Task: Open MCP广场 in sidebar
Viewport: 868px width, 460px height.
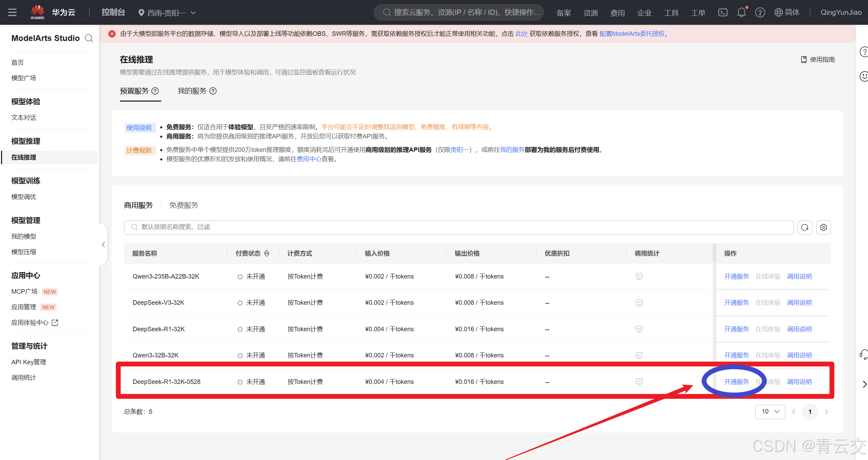Action: click(24, 292)
